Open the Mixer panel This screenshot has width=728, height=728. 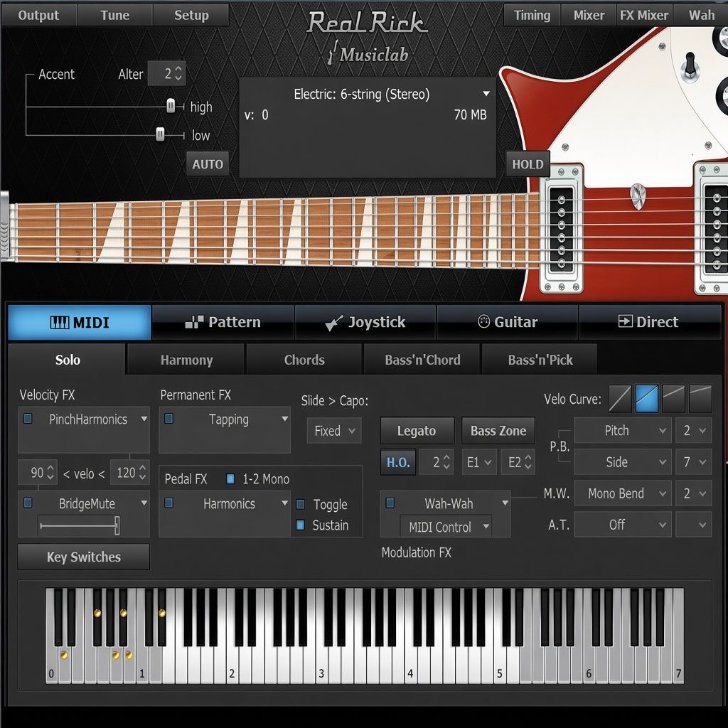point(589,15)
